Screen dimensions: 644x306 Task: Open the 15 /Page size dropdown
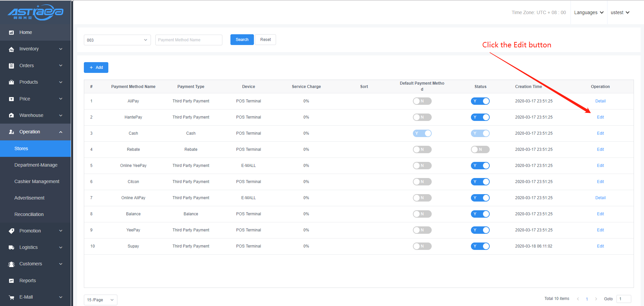tap(100, 300)
